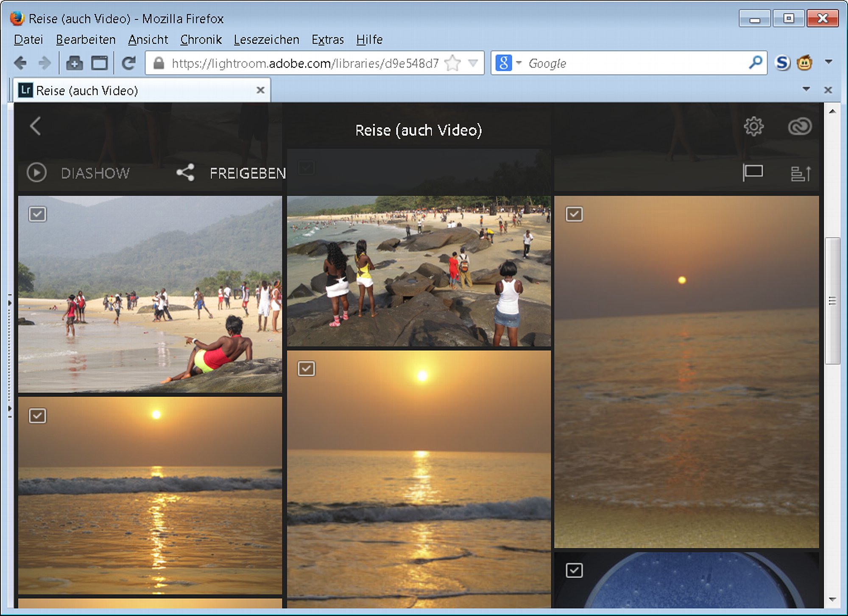Viewport: 848px width, 616px height.
Task: Open the Lesezeichen menu
Action: pyautogui.click(x=266, y=39)
